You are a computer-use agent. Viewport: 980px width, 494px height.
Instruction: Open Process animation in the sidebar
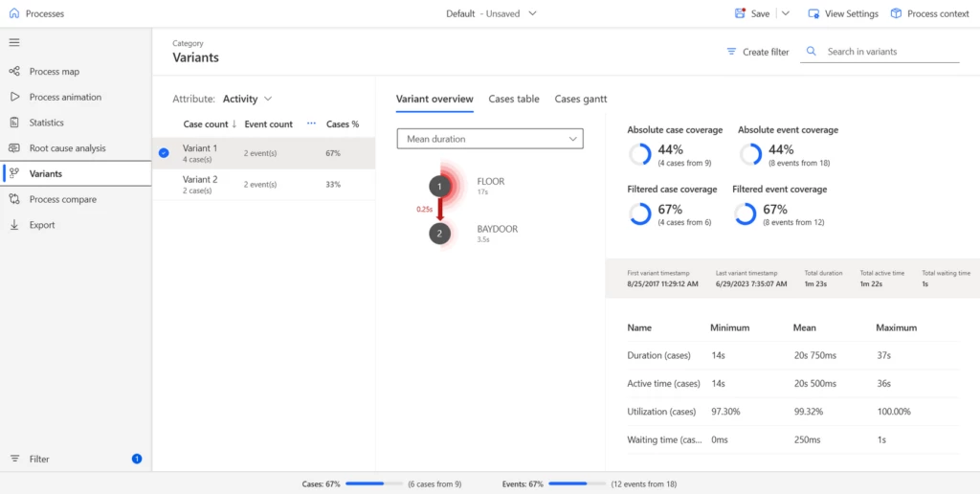[64, 98]
